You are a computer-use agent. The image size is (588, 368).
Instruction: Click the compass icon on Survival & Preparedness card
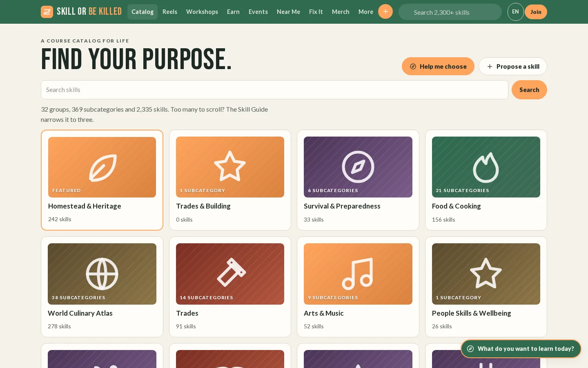tap(358, 167)
